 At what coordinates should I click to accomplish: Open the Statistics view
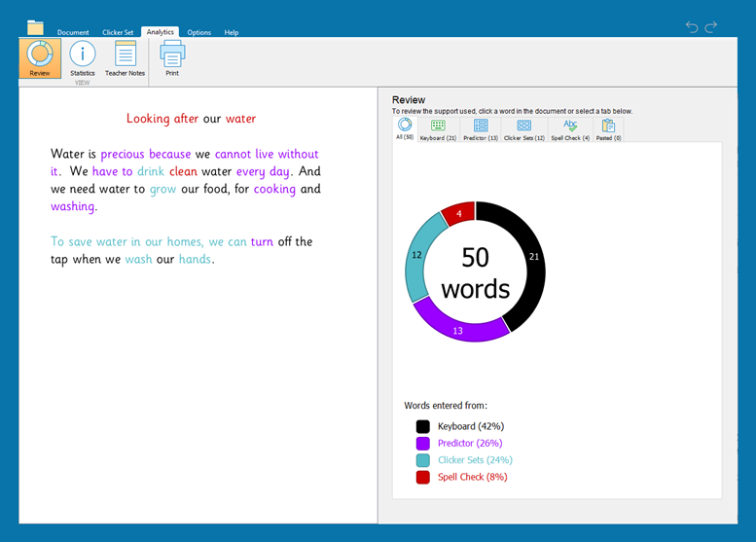click(83, 57)
